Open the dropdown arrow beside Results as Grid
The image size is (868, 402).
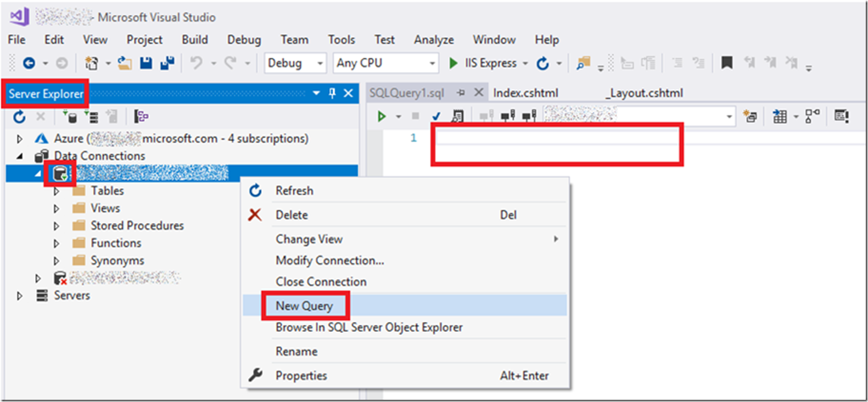(x=796, y=116)
